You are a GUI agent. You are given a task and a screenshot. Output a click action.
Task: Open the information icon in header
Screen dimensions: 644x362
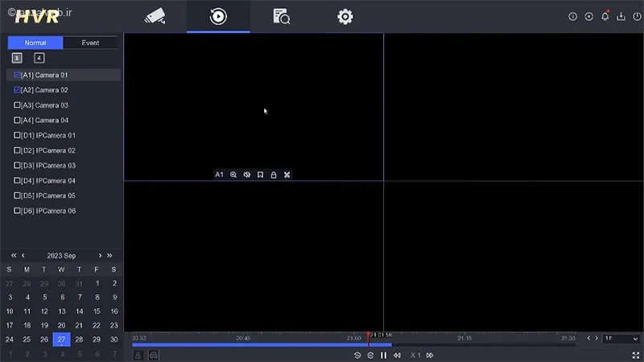572,16
